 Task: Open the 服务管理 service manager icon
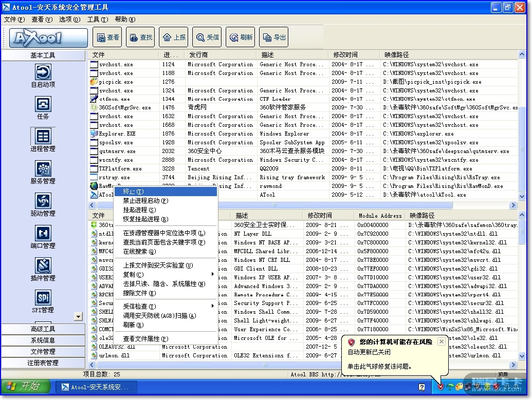43,169
